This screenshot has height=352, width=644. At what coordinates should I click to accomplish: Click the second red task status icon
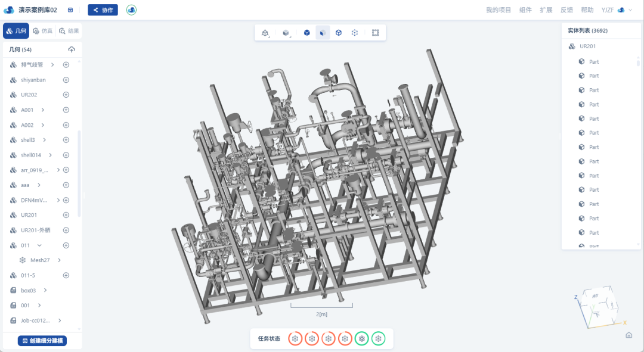tap(312, 338)
